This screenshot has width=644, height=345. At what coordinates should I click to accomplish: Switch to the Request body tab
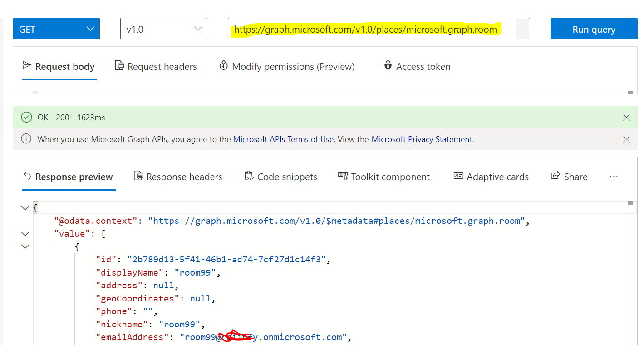(59, 67)
